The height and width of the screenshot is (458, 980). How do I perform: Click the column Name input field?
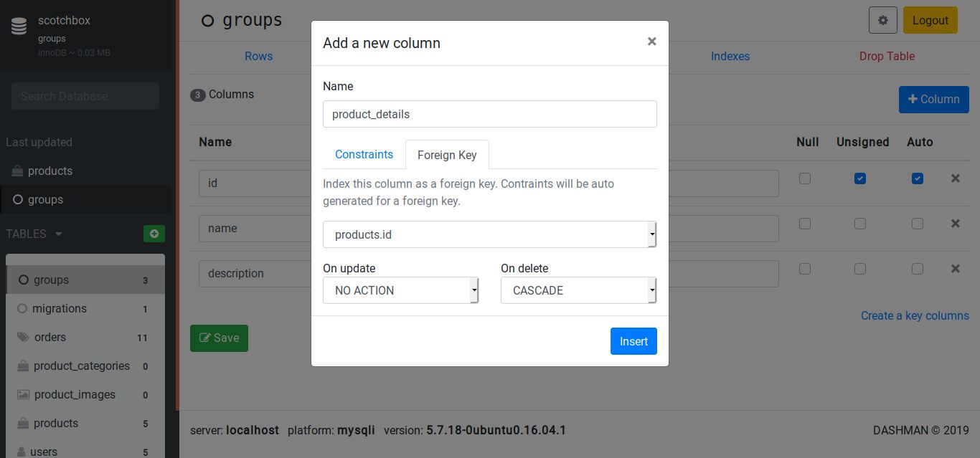(490, 114)
